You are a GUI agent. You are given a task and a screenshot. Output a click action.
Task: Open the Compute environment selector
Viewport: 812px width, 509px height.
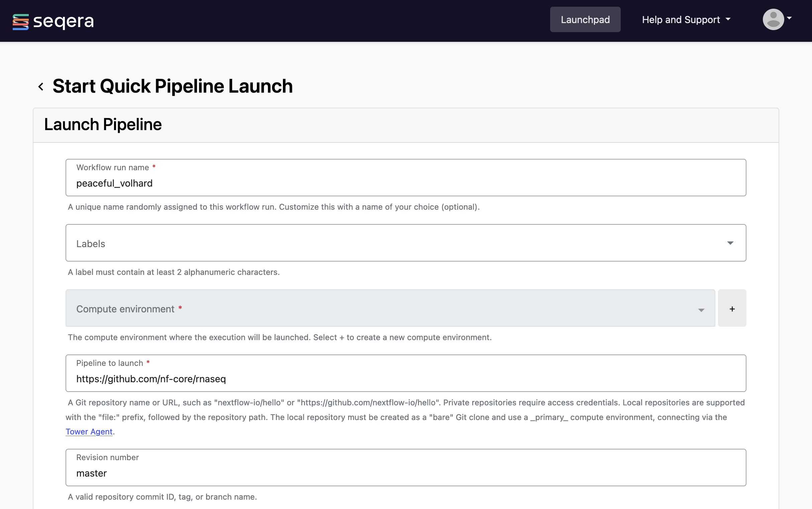coord(391,308)
